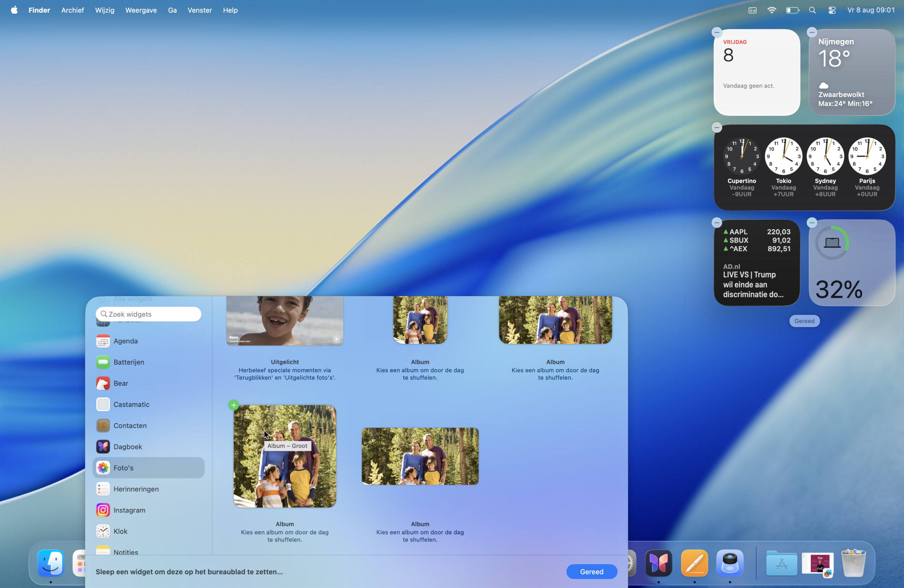Click the Zoek widgets search field
The width and height of the screenshot is (904, 588).
pyautogui.click(x=149, y=314)
